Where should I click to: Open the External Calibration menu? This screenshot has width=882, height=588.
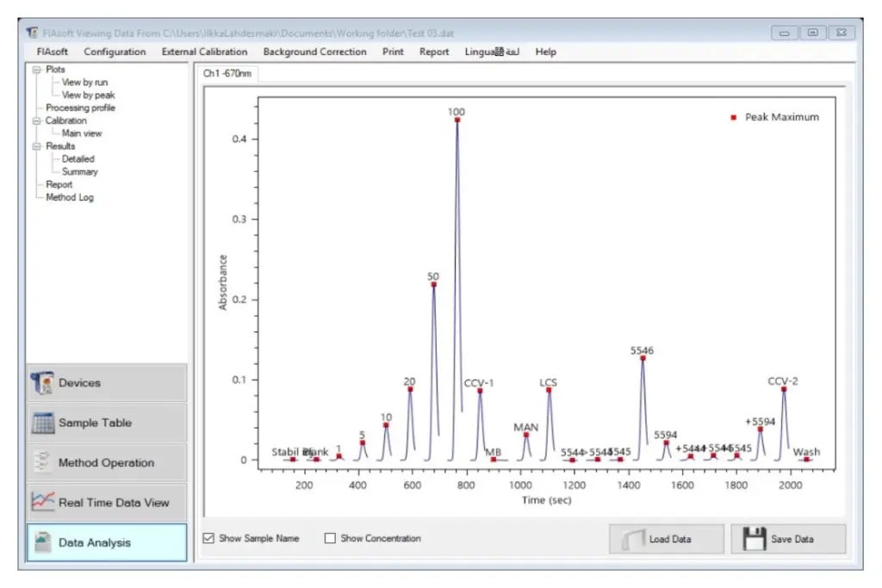click(x=204, y=52)
